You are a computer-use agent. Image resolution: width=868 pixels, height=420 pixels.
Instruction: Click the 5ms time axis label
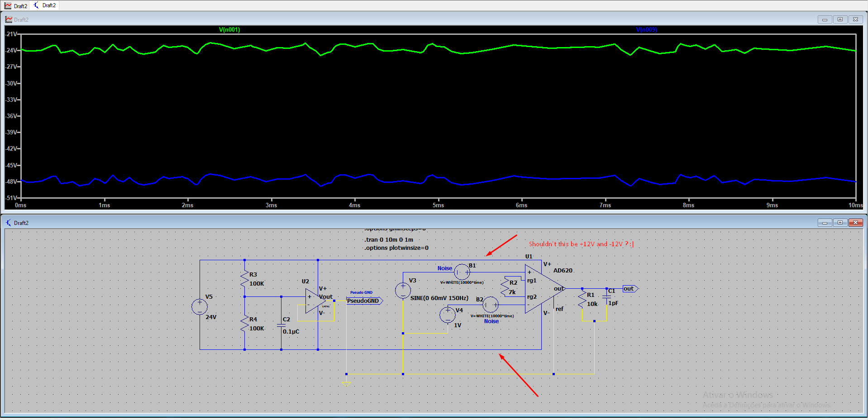point(438,205)
